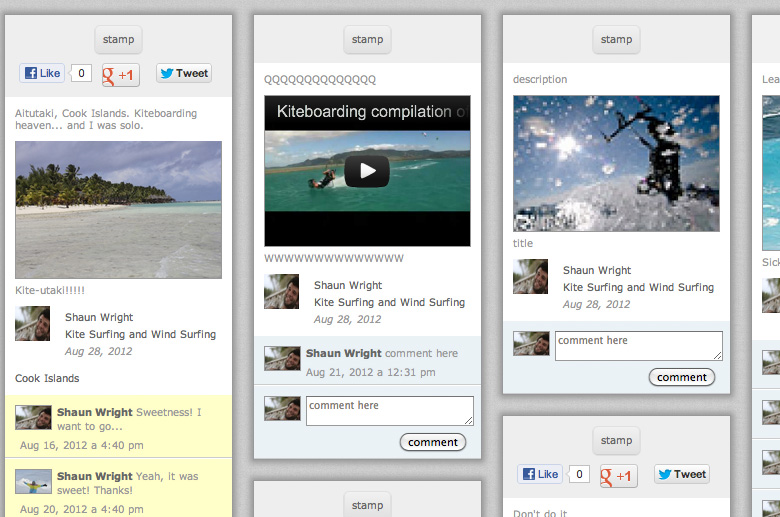Open Shaun Wright author name in first card
Screen dimensions: 780x517
pyautogui.click(x=99, y=318)
